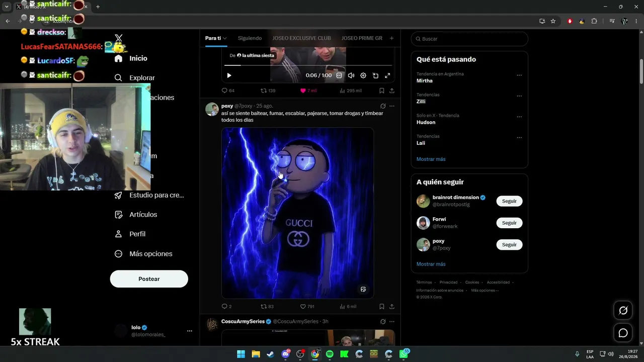This screenshot has height=362, width=644.
Task: Open the Para ti timeline dropdown
Action: pos(216,38)
